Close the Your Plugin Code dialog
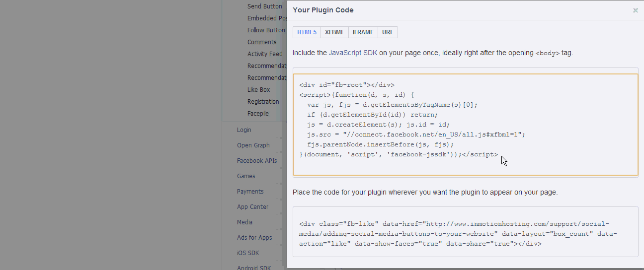 pos(635,10)
